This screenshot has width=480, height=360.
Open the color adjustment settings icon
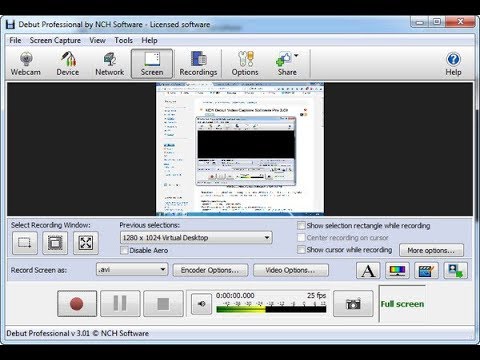(397, 270)
